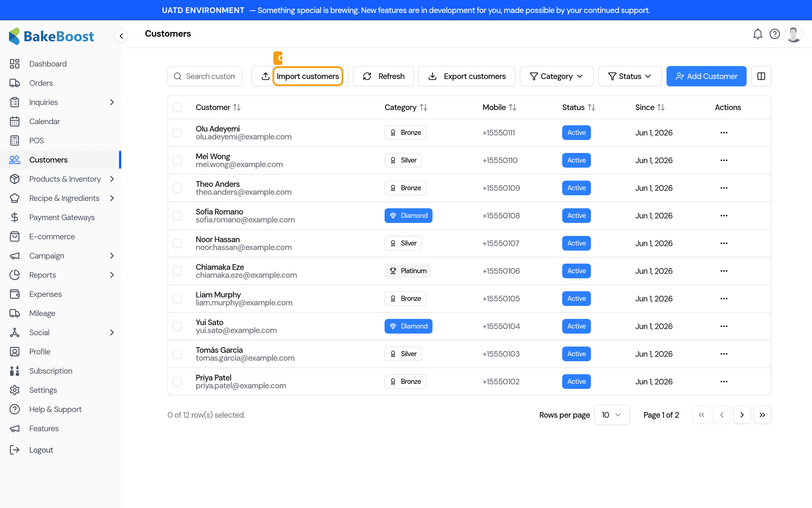Open actions menu for Liam Murphy
The width and height of the screenshot is (812, 508).
point(724,299)
